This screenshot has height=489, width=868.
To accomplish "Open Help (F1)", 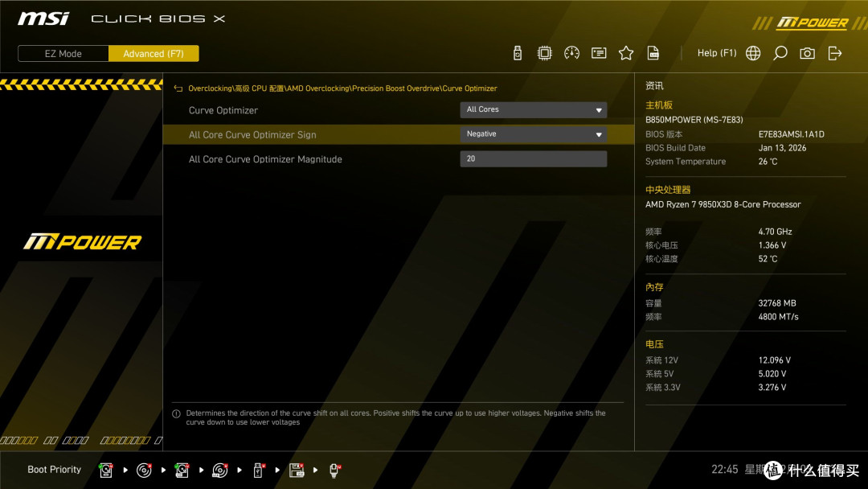I will 716,53.
